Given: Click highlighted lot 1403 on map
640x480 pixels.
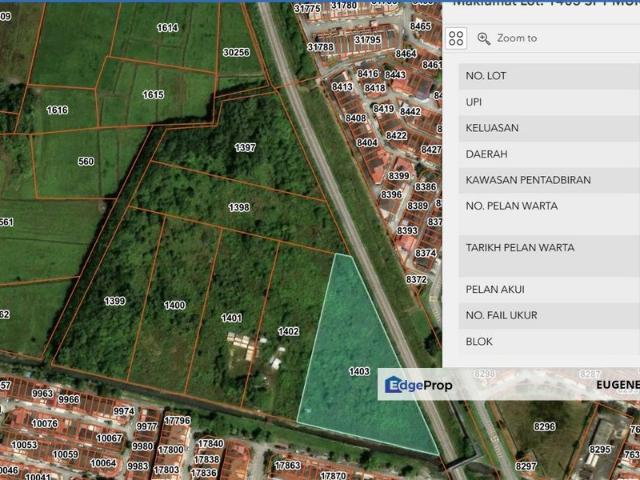Looking at the screenshot, I should 359,371.
